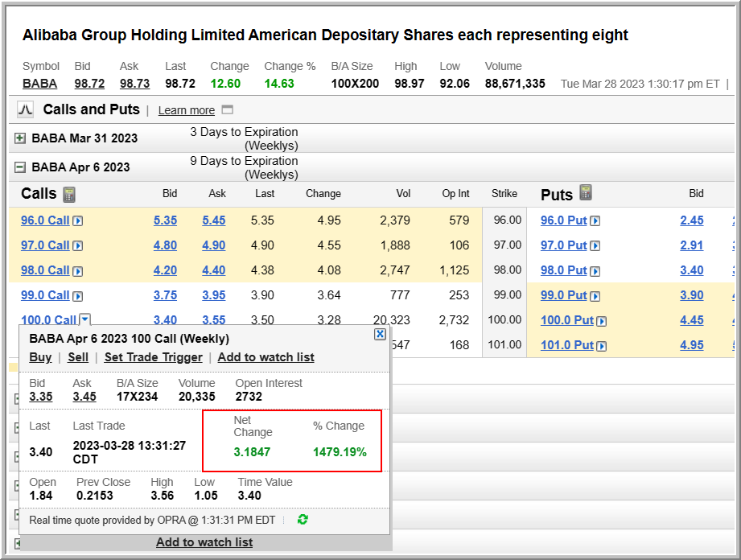The image size is (741, 560).
Task: Open arrow menu next to 100.0 Put
Action: pyautogui.click(x=601, y=321)
